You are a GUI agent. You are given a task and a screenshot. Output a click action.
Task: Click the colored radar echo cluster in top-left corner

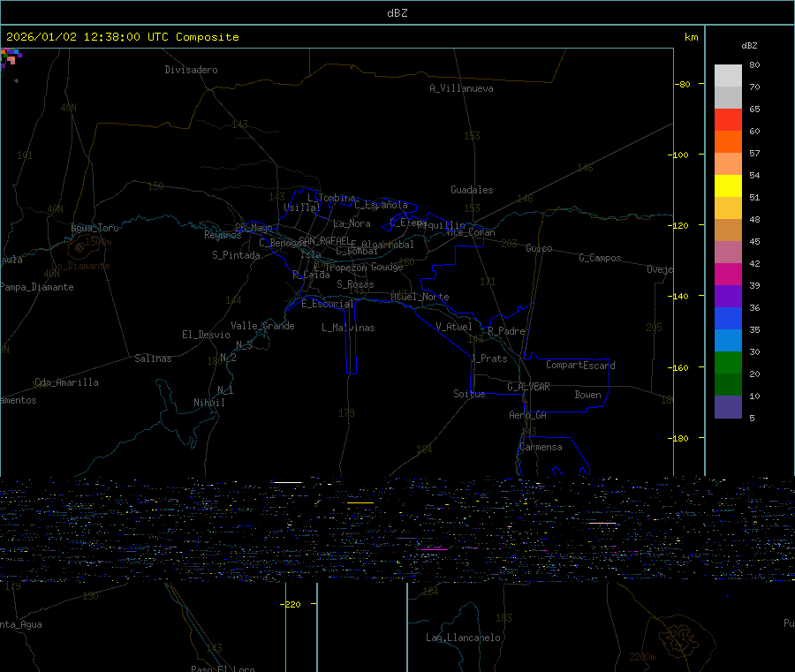[11, 57]
